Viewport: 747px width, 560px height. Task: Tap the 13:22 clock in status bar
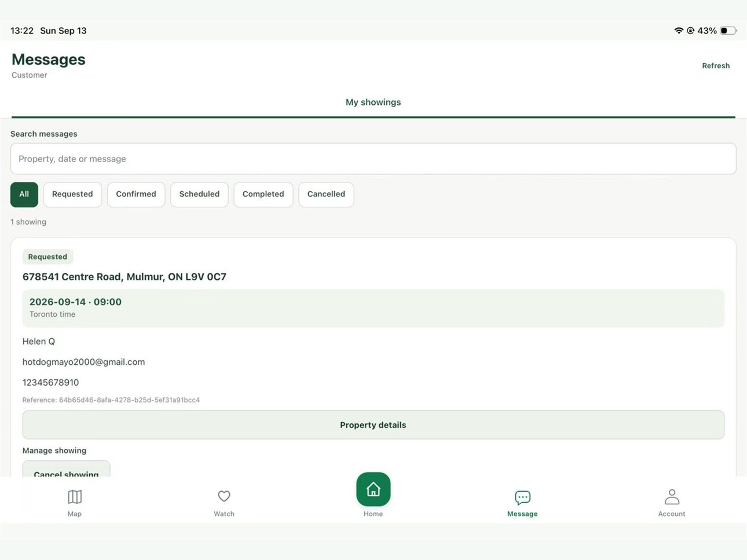(22, 31)
